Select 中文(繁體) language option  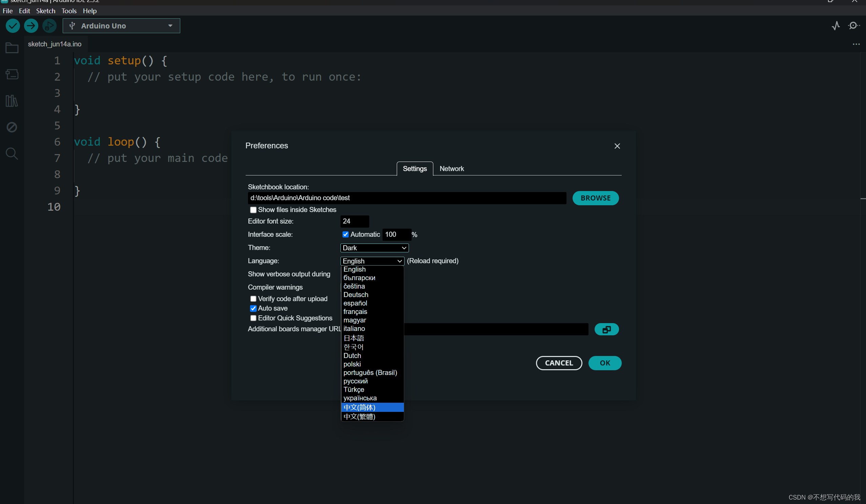pyautogui.click(x=372, y=417)
